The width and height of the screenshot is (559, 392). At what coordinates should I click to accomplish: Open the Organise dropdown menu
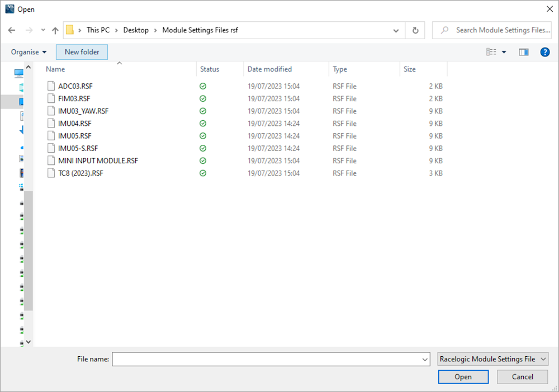click(29, 52)
